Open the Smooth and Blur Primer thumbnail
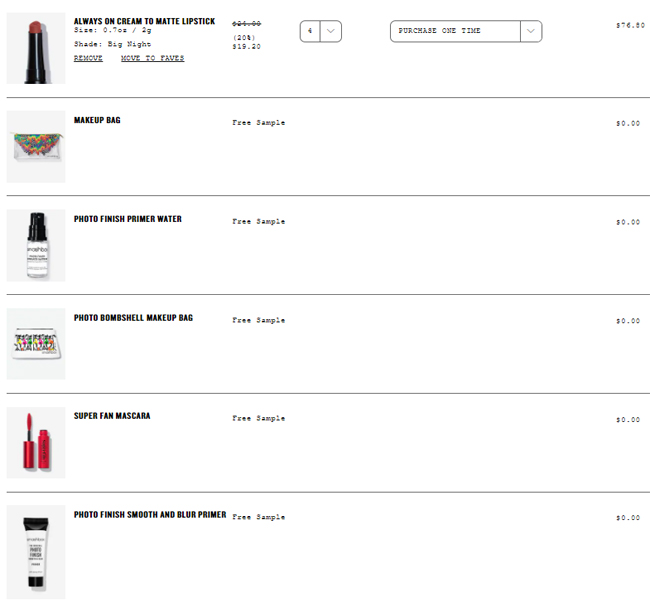 tap(36, 552)
